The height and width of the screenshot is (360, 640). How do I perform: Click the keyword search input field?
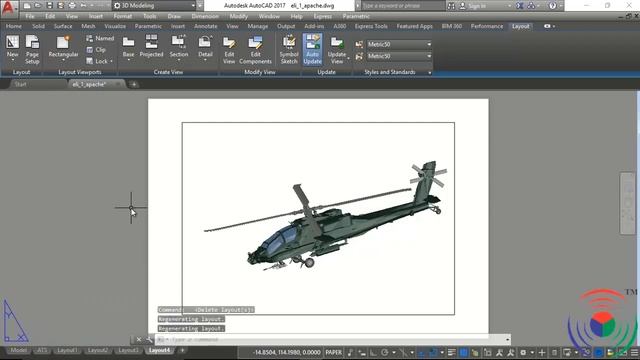(x=403, y=6)
